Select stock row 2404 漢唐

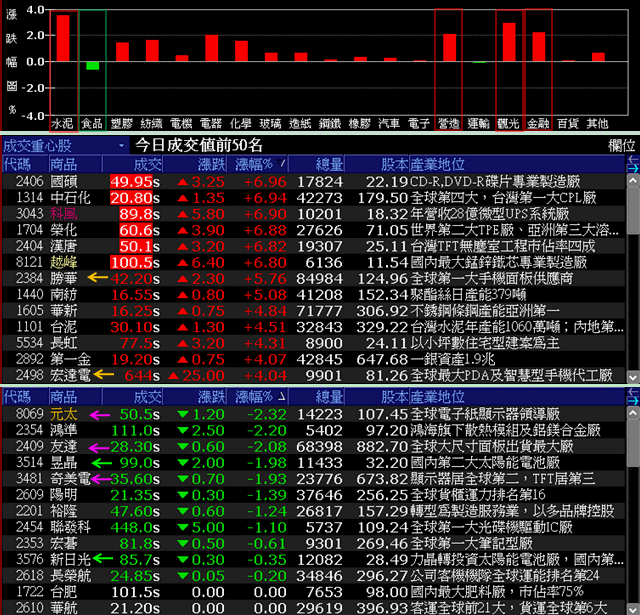tap(313, 246)
